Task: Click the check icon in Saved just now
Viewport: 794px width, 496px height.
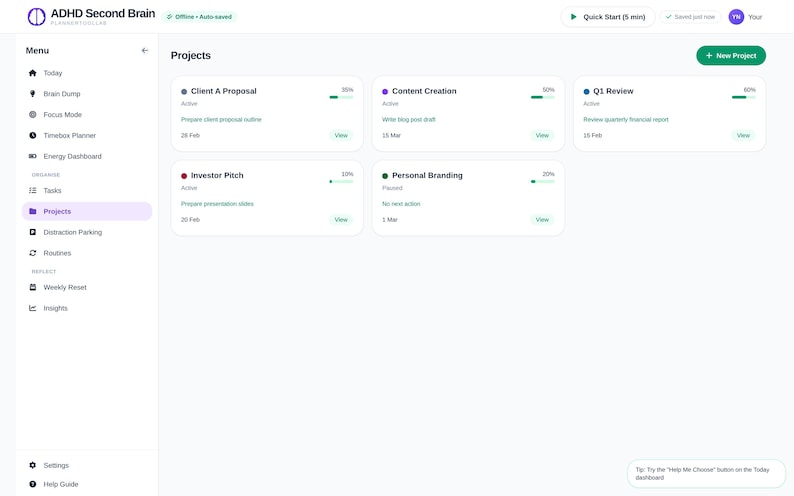Action: pos(668,17)
